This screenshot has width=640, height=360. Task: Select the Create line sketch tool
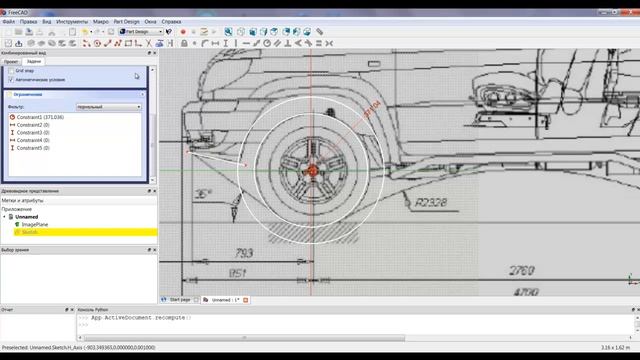click(x=107, y=43)
